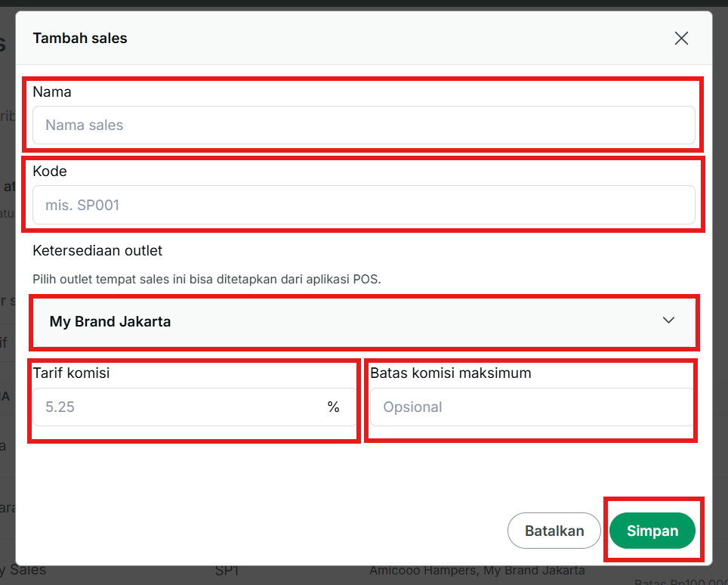This screenshot has width=728, height=585.
Task: Focus the Kode field with SP001 placeholder
Action: tap(363, 205)
